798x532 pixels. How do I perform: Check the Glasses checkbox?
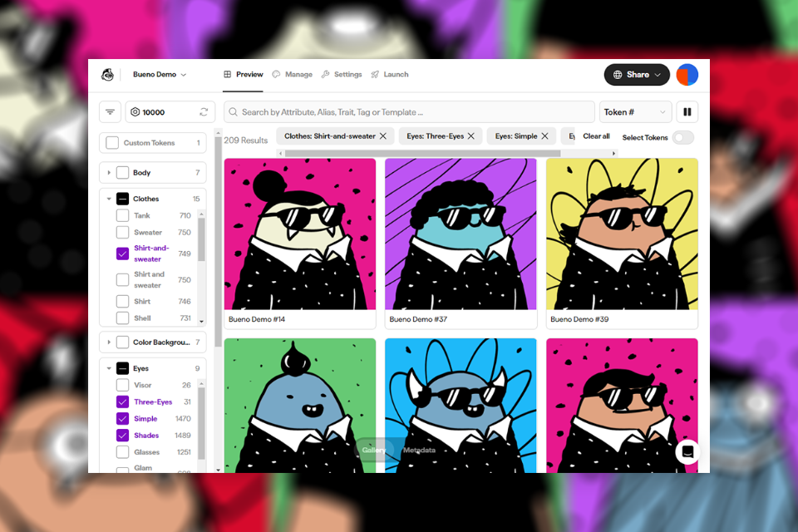[123, 452]
